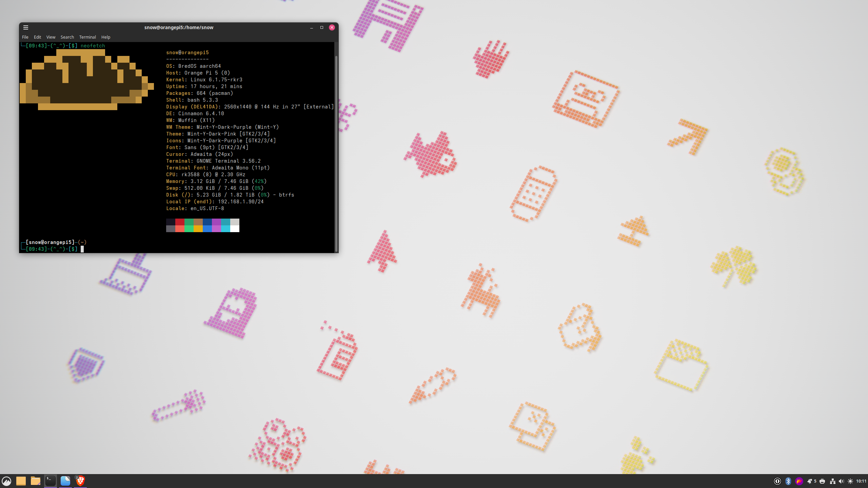Click the brightness sun icon in the tray
The image size is (868, 488).
click(x=850, y=481)
